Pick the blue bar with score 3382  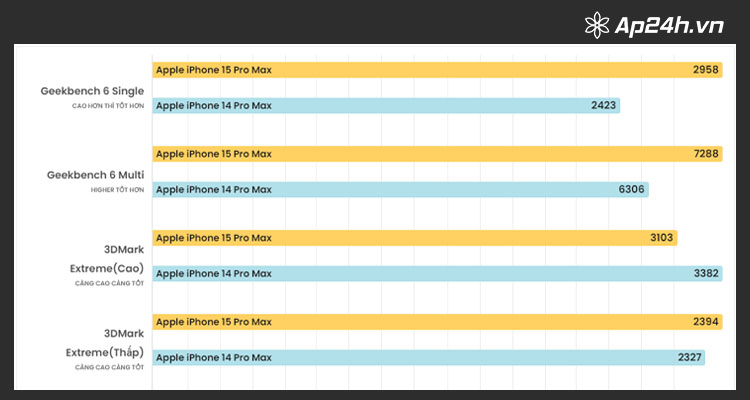pyautogui.click(x=437, y=274)
